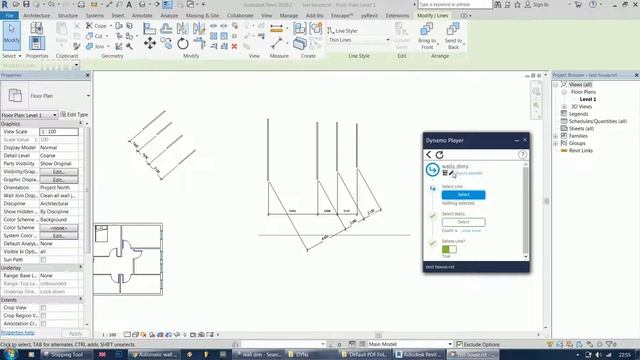Select the Trim/Extend to Corner tool

199,43
